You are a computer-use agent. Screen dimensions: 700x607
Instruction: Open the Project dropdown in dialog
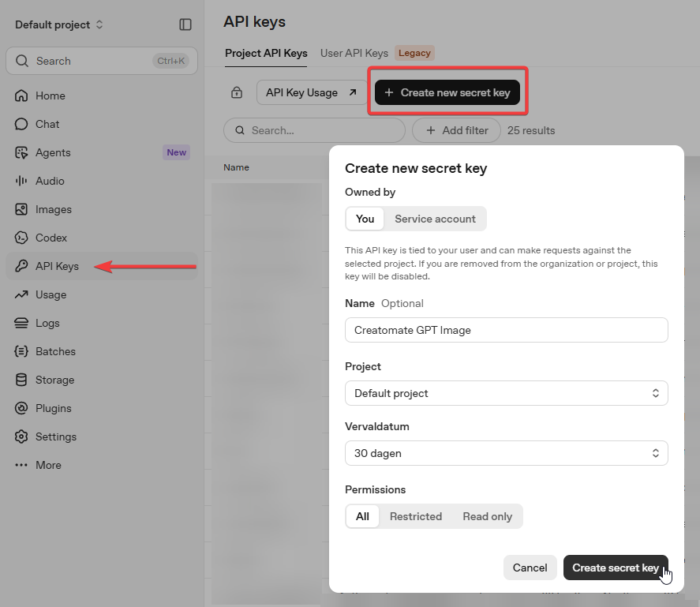[x=506, y=393]
